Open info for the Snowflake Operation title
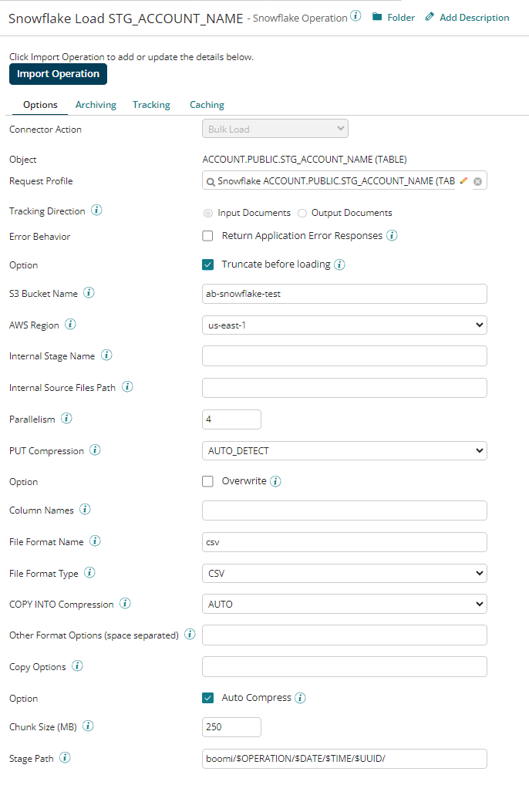This screenshot has height=812, width=529. click(x=355, y=16)
